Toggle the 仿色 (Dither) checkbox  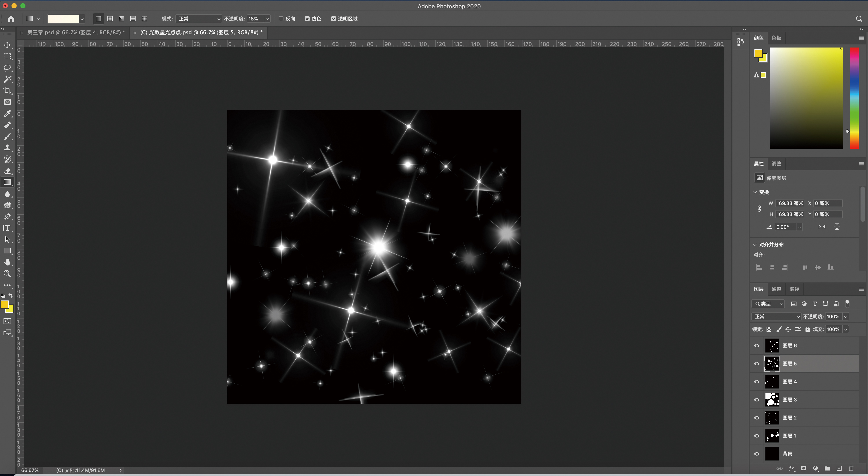coord(307,18)
